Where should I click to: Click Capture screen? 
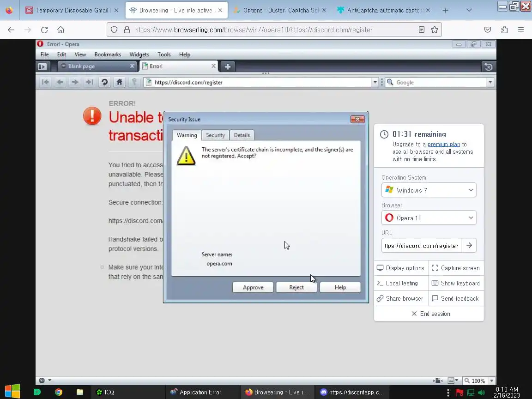456,268
